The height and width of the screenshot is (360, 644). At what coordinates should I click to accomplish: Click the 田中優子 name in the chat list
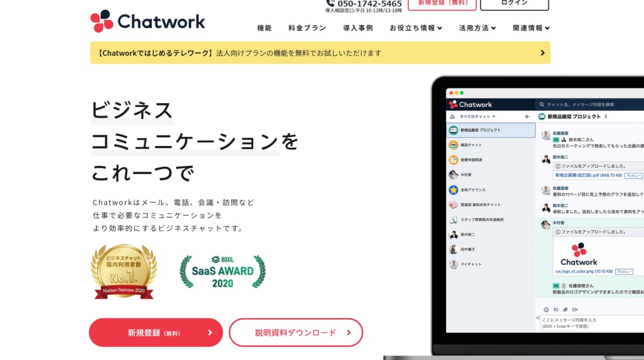point(467,249)
